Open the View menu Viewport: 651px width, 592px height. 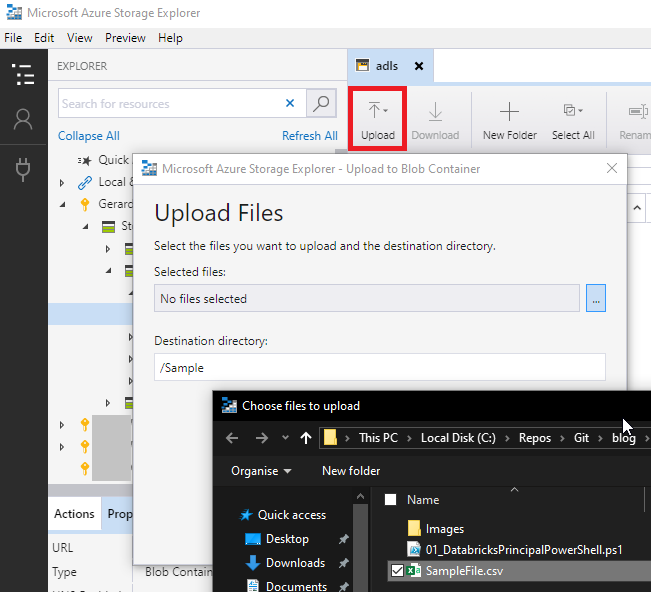click(x=80, y=38)
